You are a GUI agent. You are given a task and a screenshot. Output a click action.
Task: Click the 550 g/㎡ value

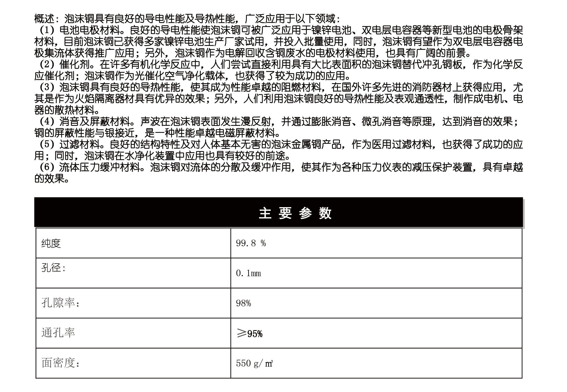point(254,363)
